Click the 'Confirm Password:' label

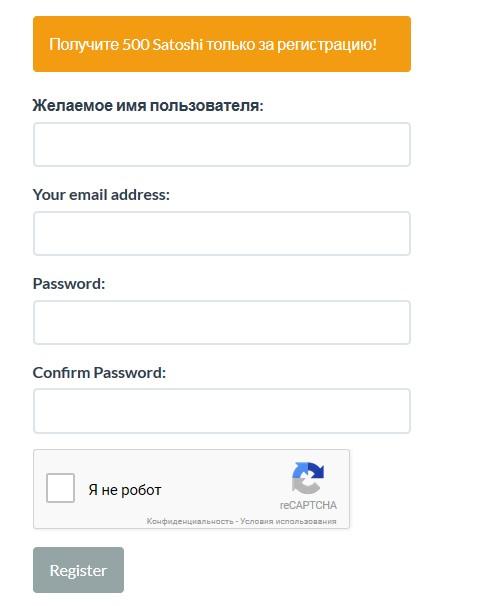pyautogui.click(x=99, y=373)
